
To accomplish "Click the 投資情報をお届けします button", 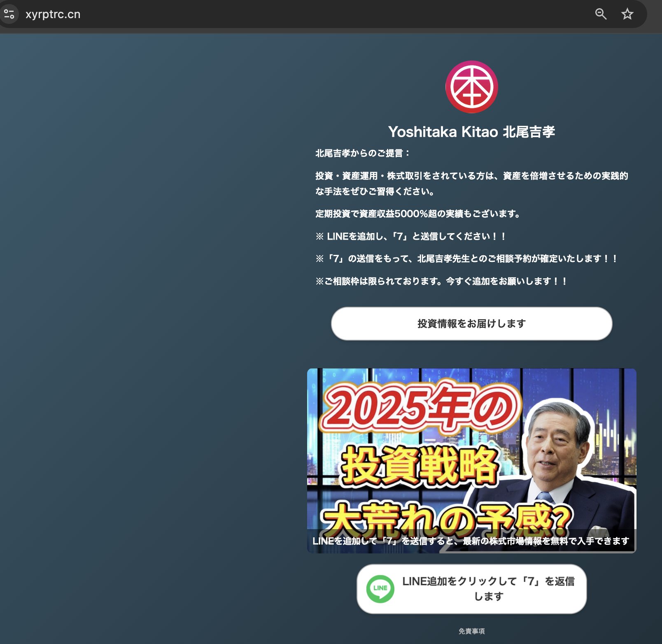I will pos(472,324).
